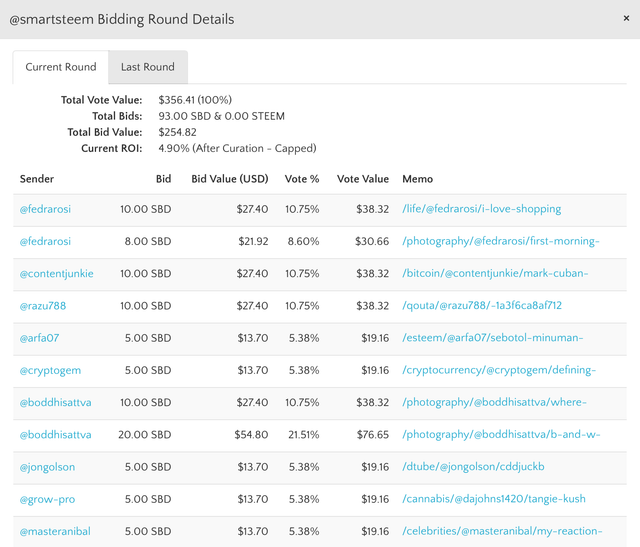
Task: Open the @grow-pro sender profile
Action: 47,500
